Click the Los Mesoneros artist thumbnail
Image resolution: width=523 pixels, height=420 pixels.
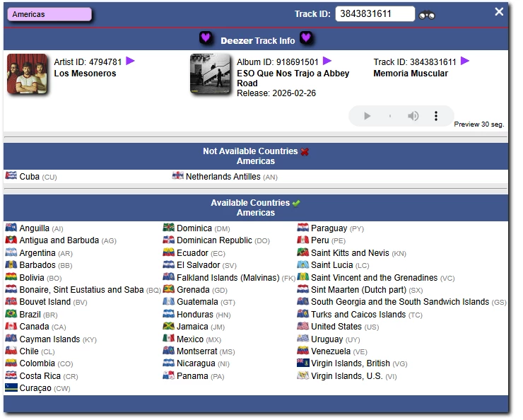point(28,75)
